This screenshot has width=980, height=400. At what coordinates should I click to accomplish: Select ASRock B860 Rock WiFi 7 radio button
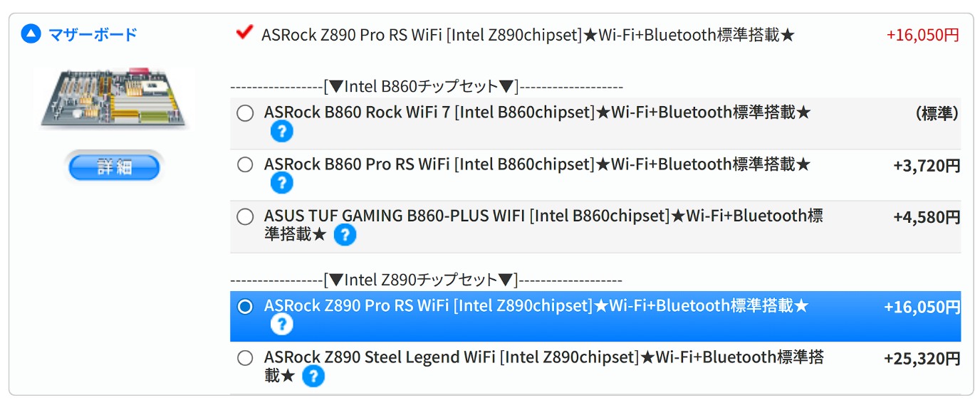tap(245, 113)
